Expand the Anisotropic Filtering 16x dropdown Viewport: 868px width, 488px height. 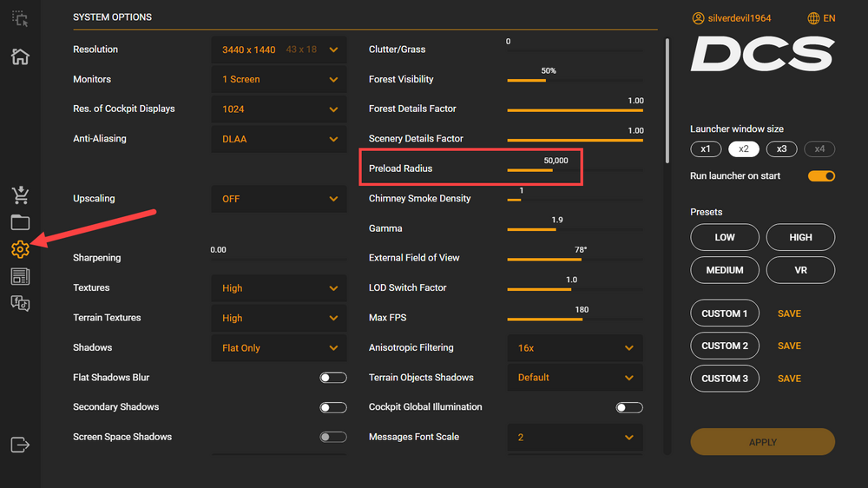[x=575, y=347]
